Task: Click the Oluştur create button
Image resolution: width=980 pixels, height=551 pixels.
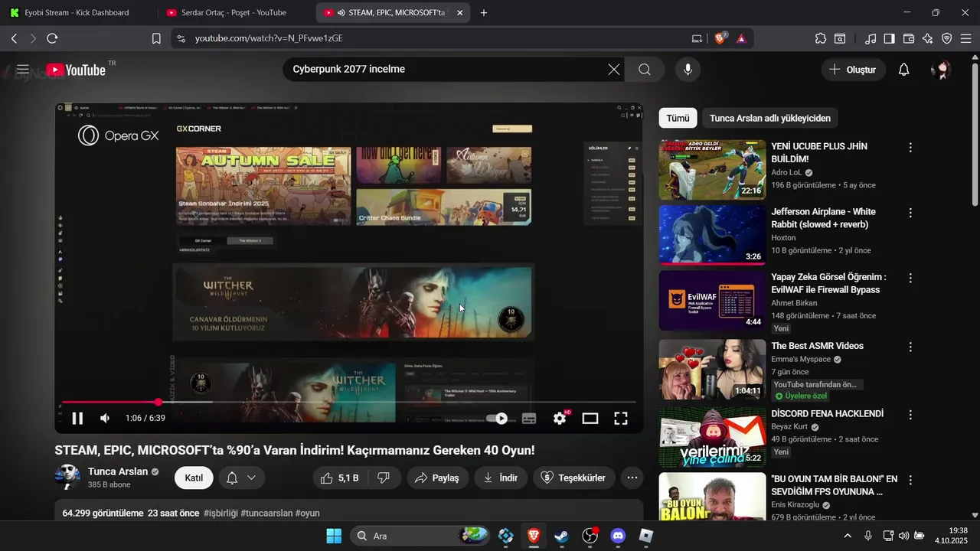Action: (x=854, y=70)
